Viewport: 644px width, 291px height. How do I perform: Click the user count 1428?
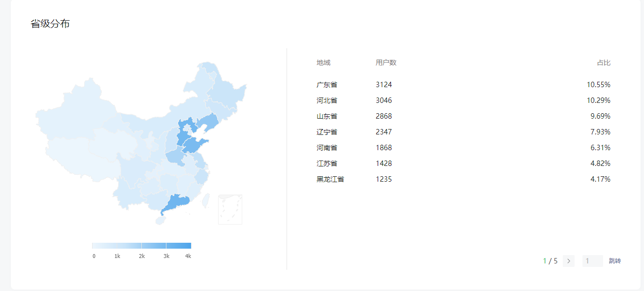click(x=384, y=163)
